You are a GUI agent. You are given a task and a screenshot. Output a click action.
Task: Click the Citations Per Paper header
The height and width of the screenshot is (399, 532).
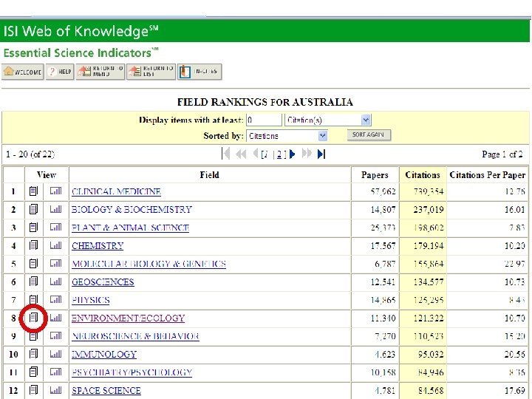tap(487, 175)
